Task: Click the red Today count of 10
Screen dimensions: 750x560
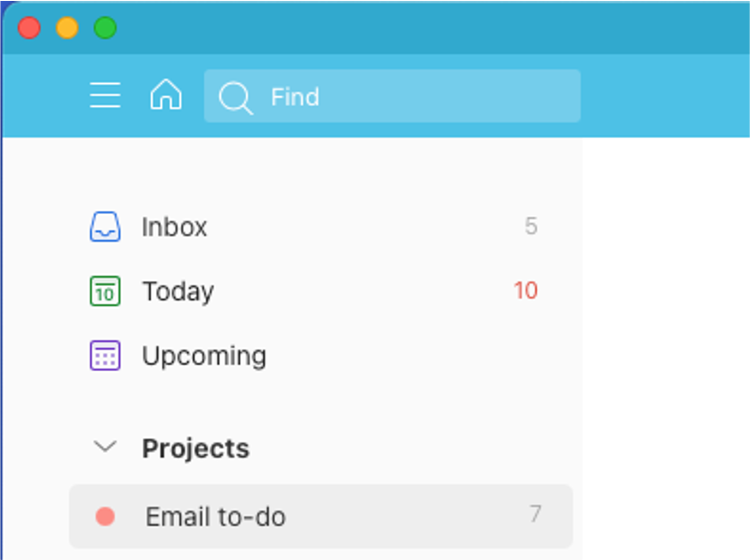Action: [x=525, y=291]
